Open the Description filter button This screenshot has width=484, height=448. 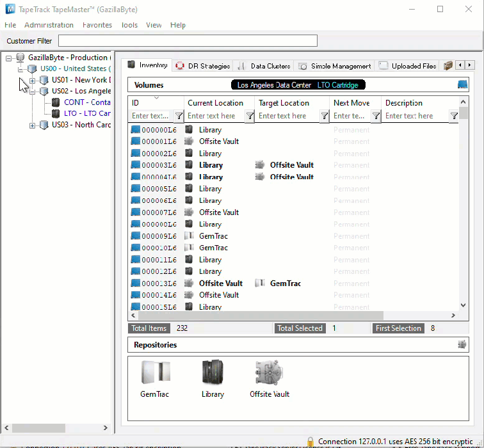point(454,116)
